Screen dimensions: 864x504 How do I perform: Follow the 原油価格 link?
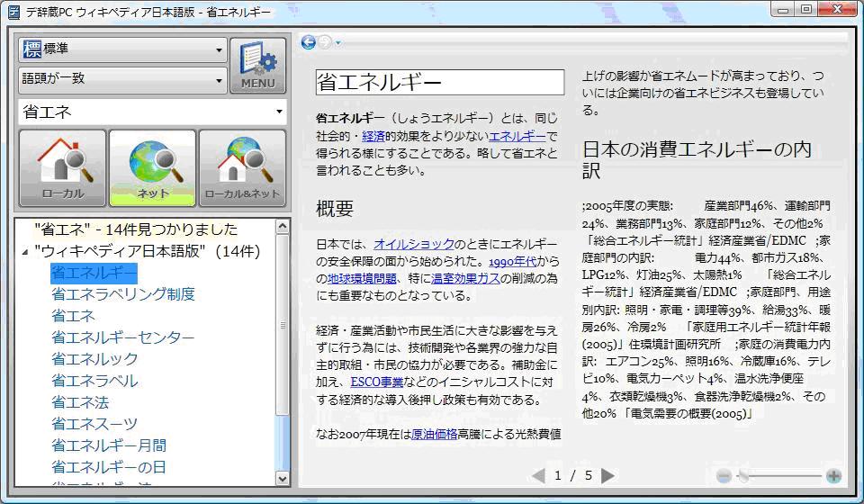tap(434, 434)
